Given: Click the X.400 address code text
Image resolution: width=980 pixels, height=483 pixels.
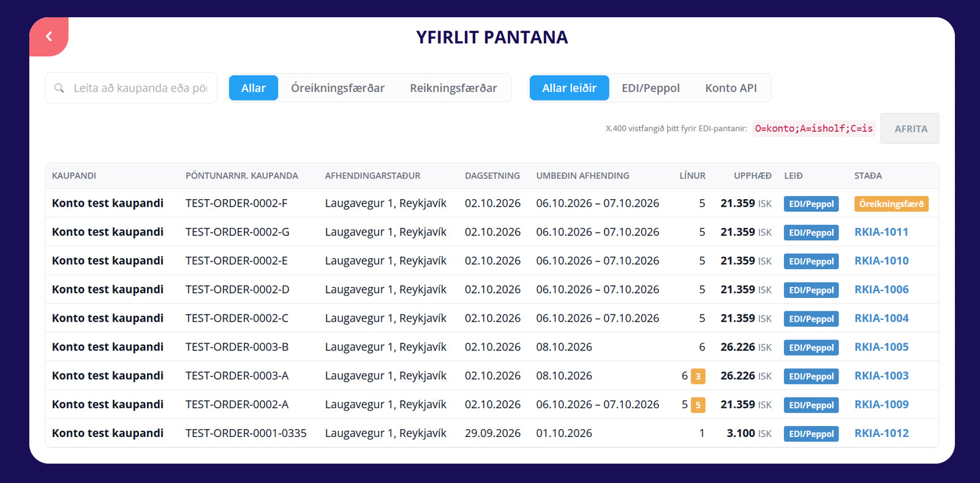Looking at the screenshot, I should 813,129.
